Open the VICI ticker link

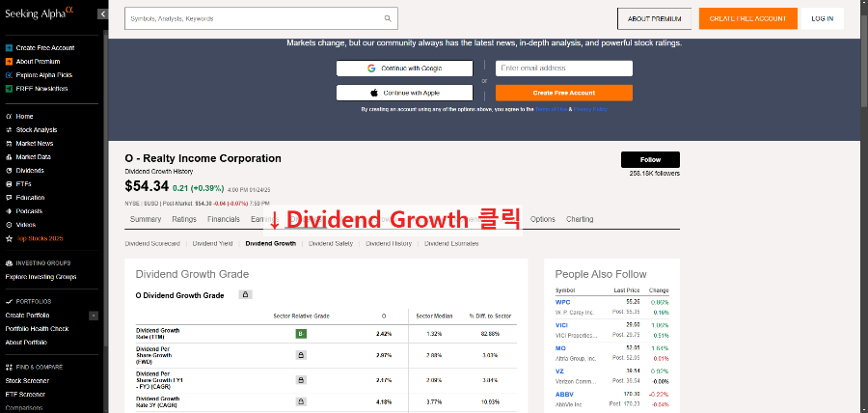(561, 325)
